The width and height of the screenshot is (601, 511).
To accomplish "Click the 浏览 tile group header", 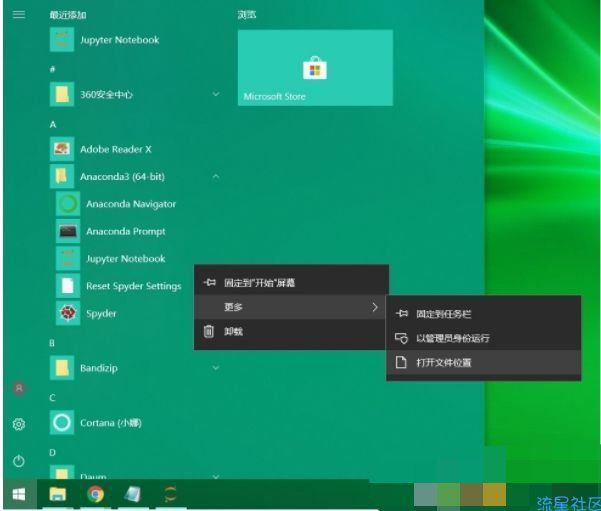I will pyautogui.click(x=247, y=15).
